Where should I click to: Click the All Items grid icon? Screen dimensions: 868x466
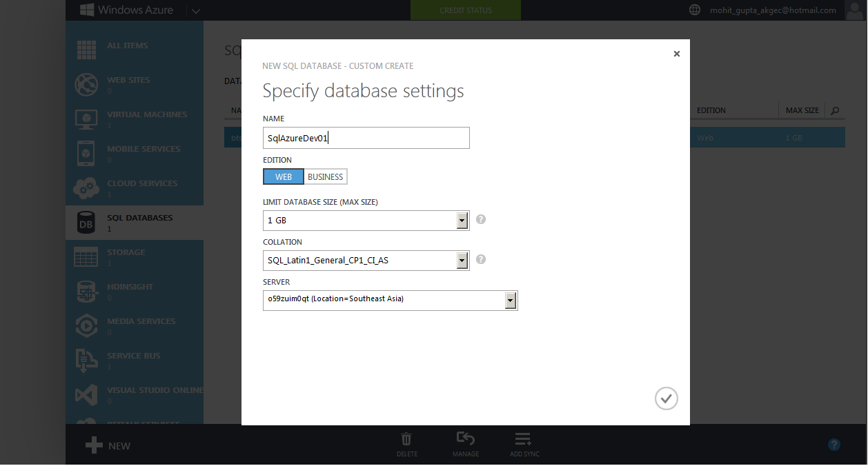(86, 50)
